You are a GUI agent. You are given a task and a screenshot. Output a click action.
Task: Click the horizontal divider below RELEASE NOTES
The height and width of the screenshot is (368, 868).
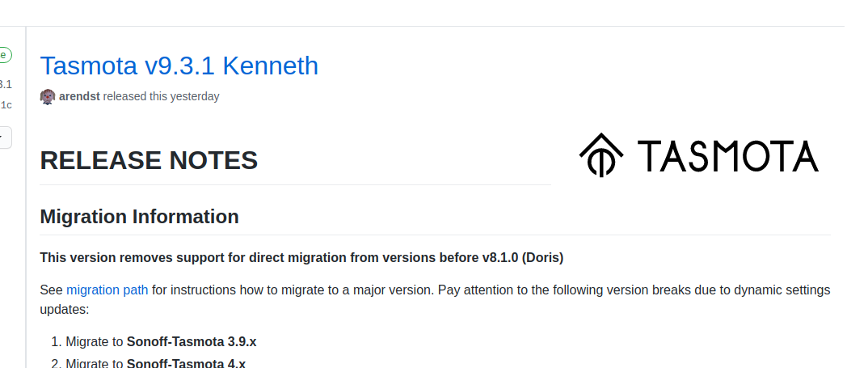tap(296, 184)
